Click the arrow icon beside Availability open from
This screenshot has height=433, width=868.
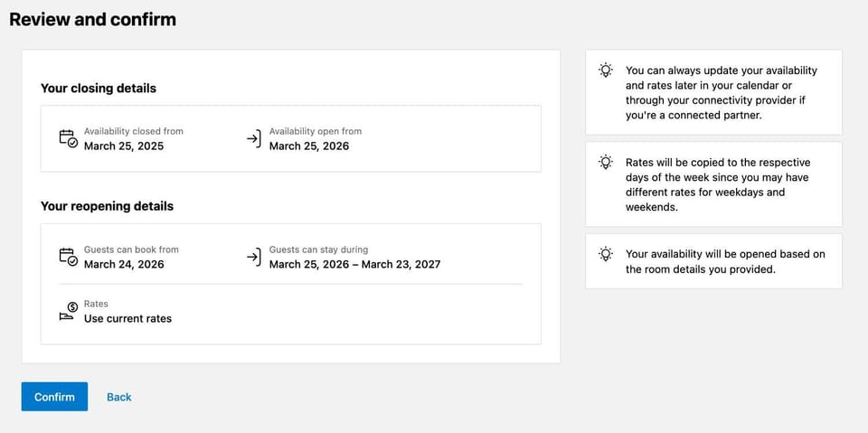click(254, 138)
